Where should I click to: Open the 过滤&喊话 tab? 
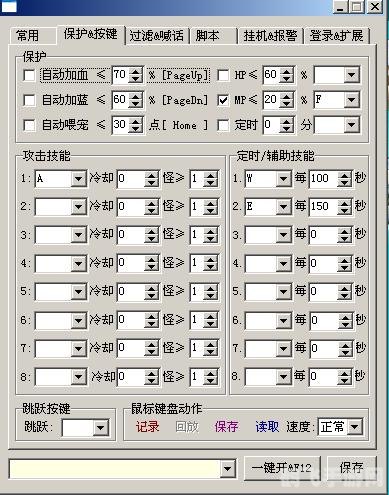[x=157, y=36]
